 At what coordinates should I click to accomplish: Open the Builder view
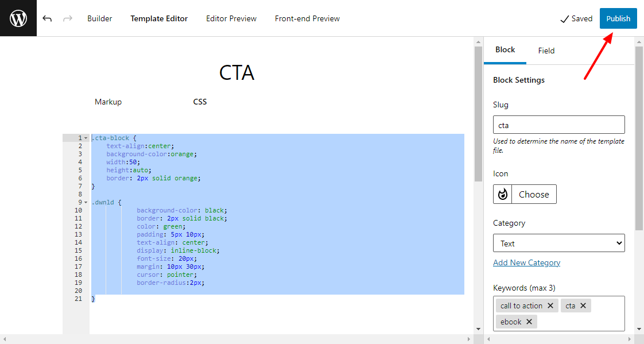click(x=100, y=18)
